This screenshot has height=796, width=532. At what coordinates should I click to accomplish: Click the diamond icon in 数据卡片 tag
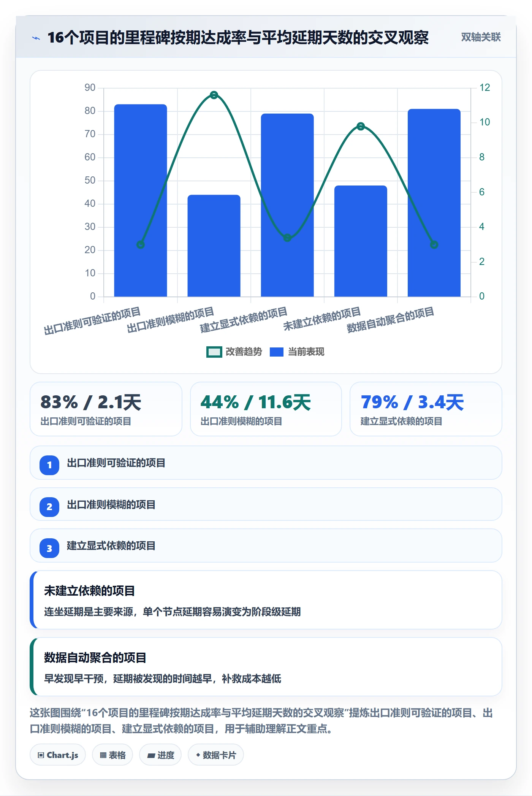tap(198, 755)
